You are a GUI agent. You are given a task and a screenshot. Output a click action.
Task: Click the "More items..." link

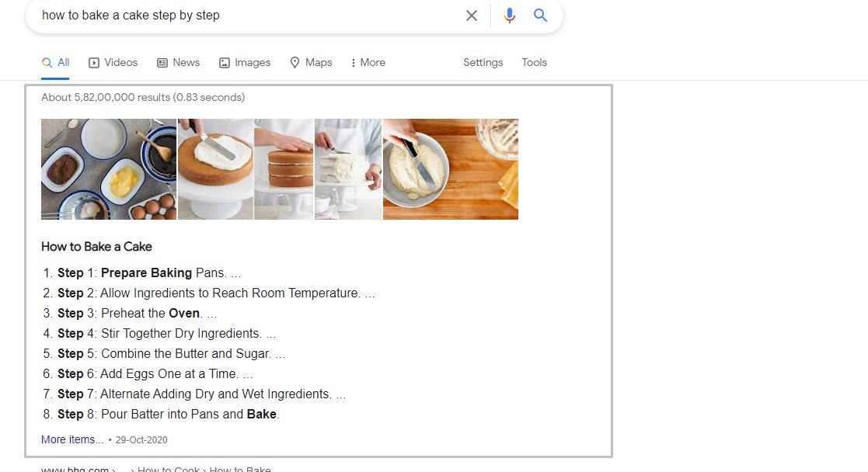coord(72,439)
